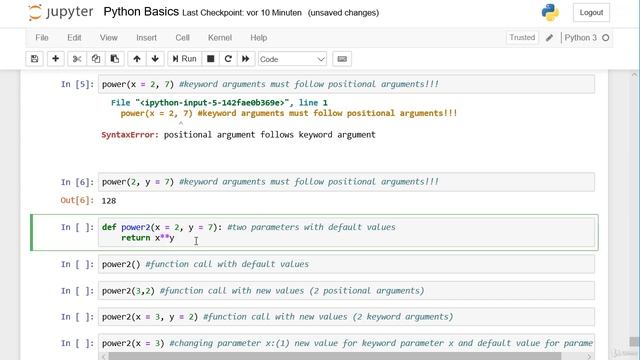Click the def power2 code cell
Image resolution: width=640 pixels, height=360 pixels.
[346, 232]
